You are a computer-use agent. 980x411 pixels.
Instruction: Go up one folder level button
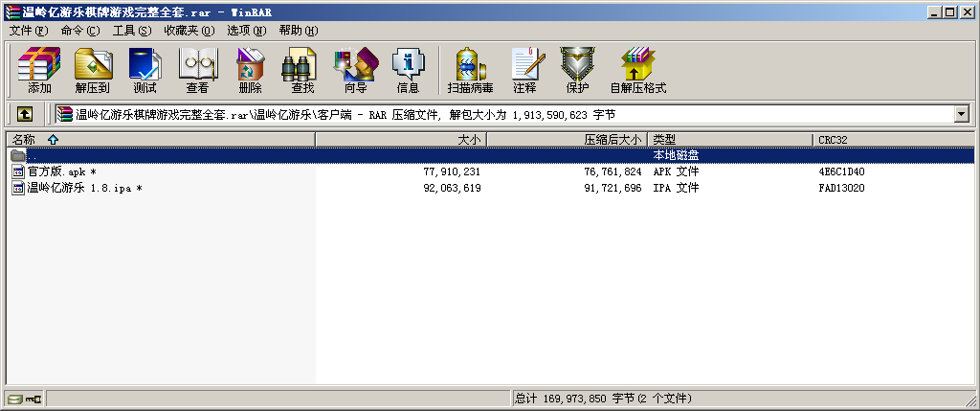click(x=25, y=114)
